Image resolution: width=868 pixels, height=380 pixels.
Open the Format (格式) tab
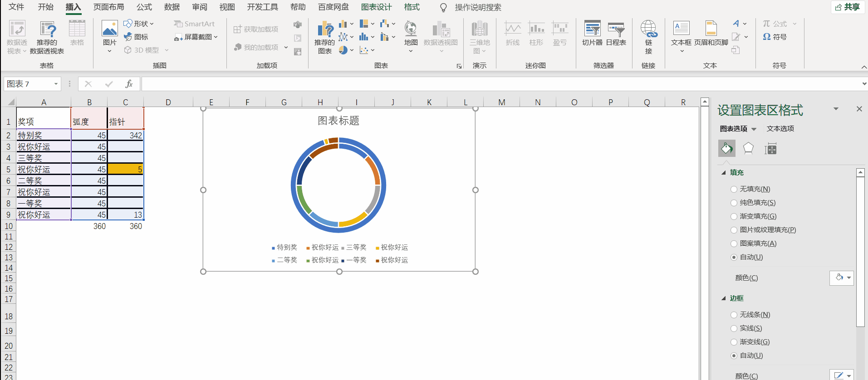412,7
